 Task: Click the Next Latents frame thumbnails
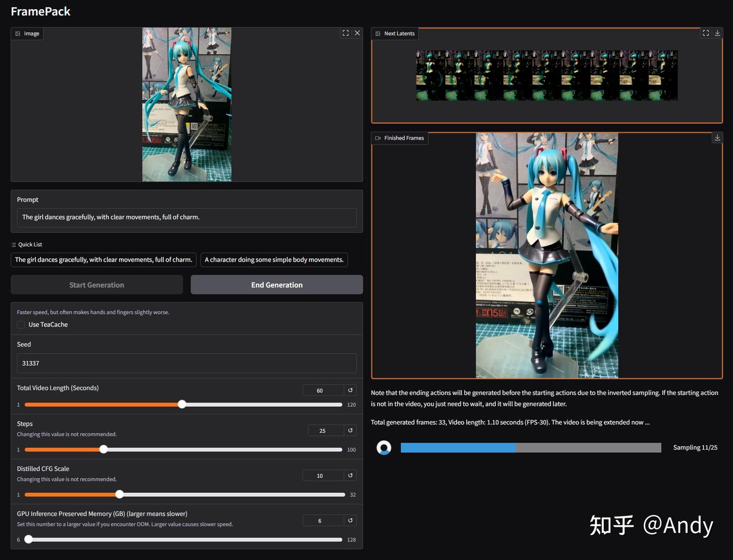546,75
